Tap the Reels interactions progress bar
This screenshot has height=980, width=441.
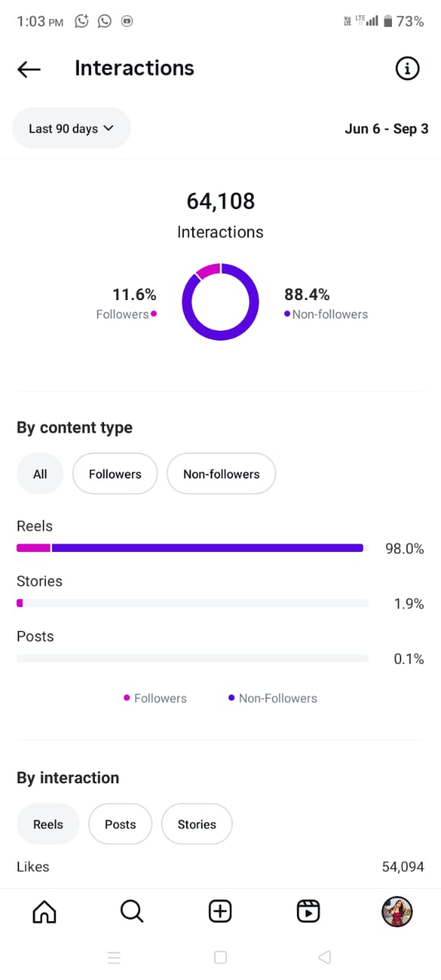[x=192, y=548]
